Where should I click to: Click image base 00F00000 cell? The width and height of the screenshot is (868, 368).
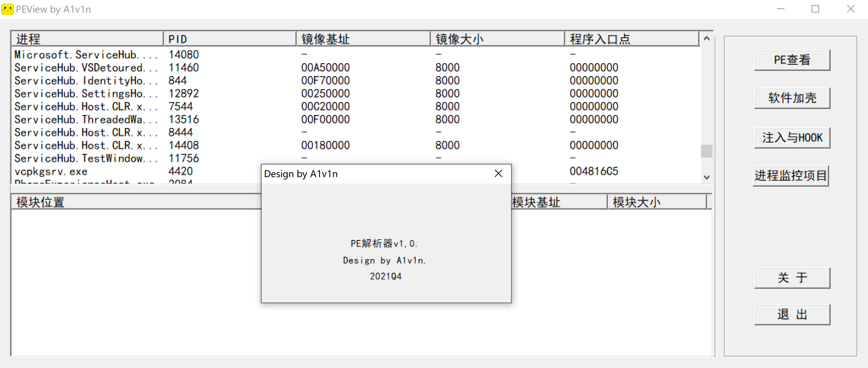coord(325,120)
